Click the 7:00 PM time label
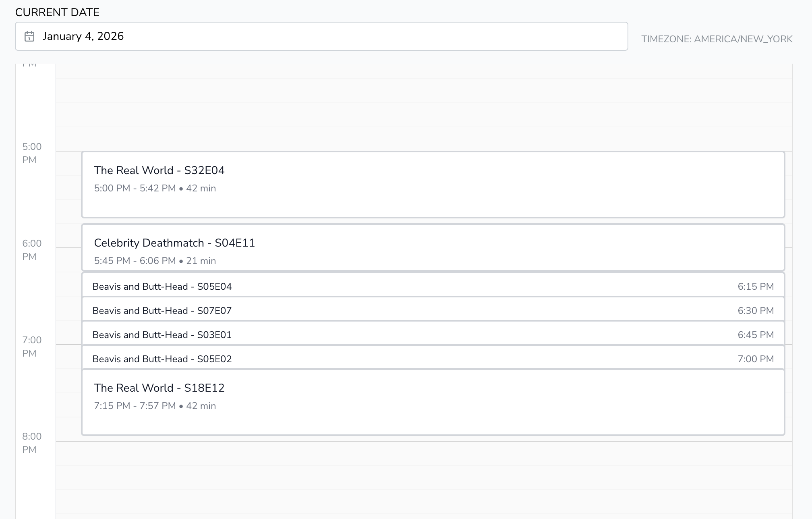Screen dimensions: 812x519 coord(32,347)
